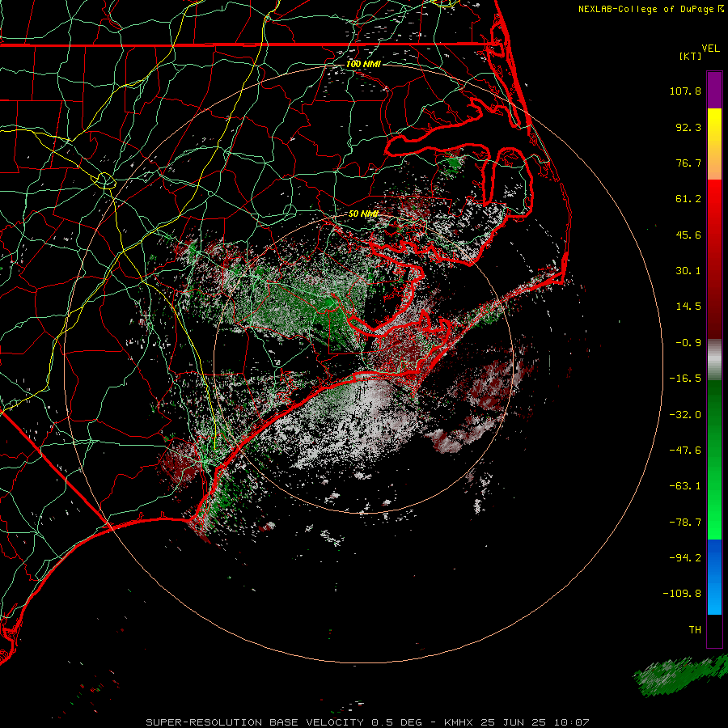Click the NEXLAB-College of DuPage title text
This screenshot has height=728, width=728.
[645, 9]
